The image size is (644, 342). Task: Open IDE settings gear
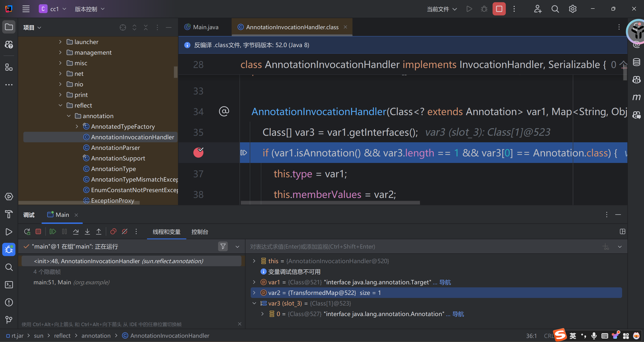(573, 9)
